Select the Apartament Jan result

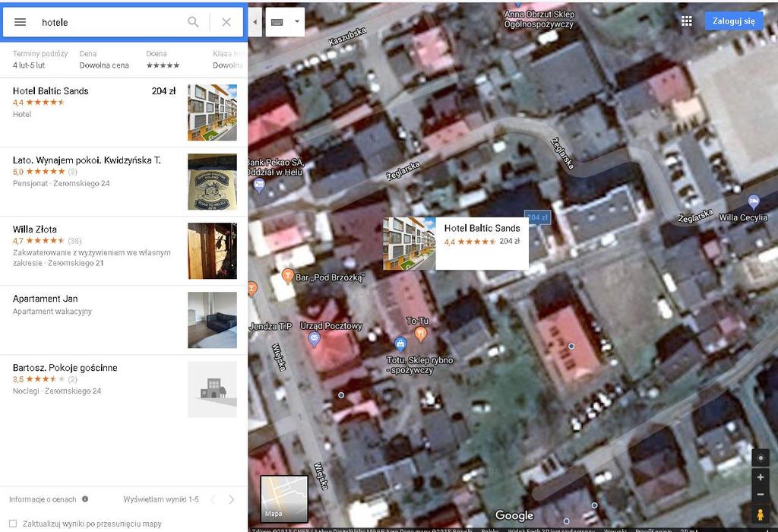pos(124,320)
